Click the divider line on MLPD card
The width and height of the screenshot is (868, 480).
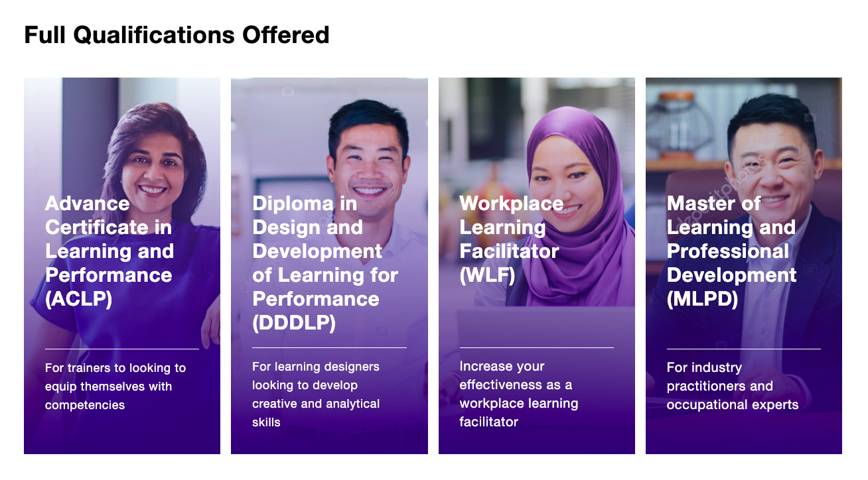pyautogui.click(x=743, y=349)
